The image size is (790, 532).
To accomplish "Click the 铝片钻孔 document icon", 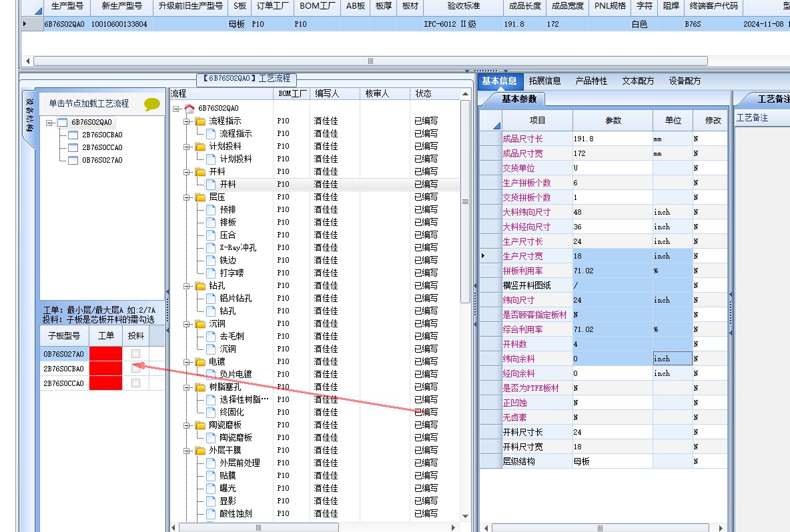I will click(x=212, y=299).
